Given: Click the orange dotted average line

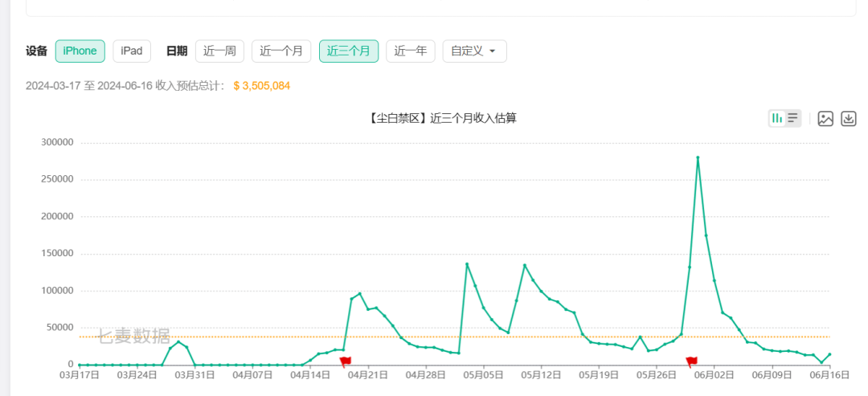Looking at the screenshot, I should coord(454,337).
